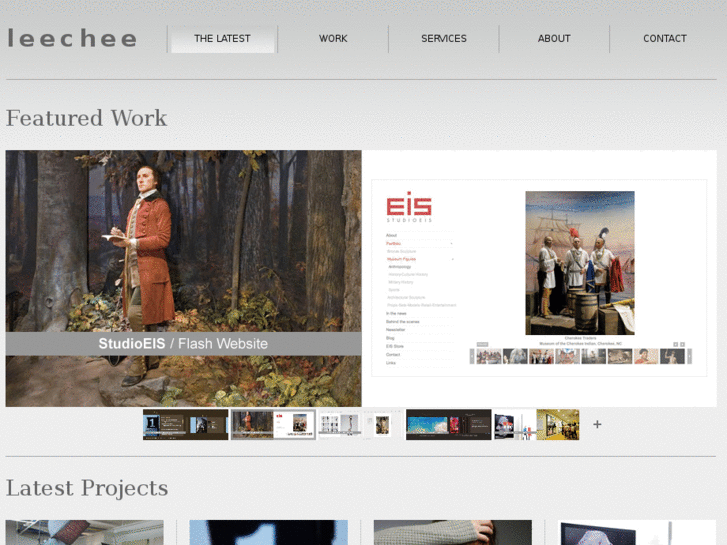Click the colonial figure featured image
727x545 pixels.
(x=183, y=278)
